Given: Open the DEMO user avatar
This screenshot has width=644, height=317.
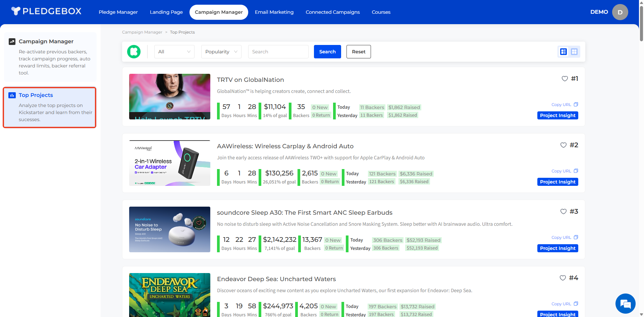Looking at the screenshot, I should point(620,12).
